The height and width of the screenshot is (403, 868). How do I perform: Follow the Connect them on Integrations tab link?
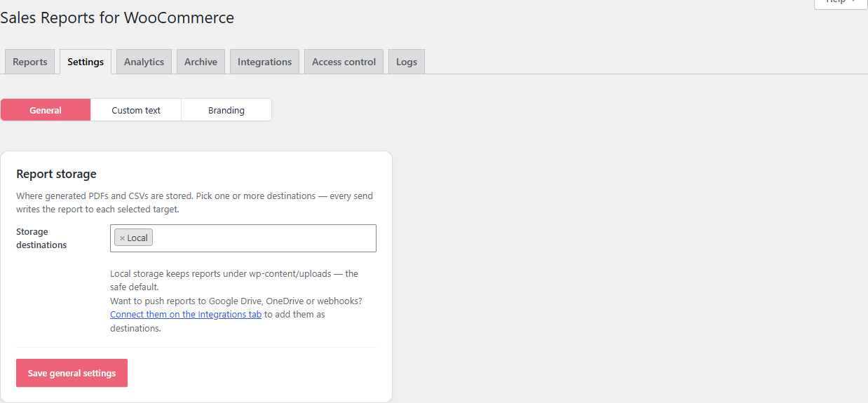[186, 315]
